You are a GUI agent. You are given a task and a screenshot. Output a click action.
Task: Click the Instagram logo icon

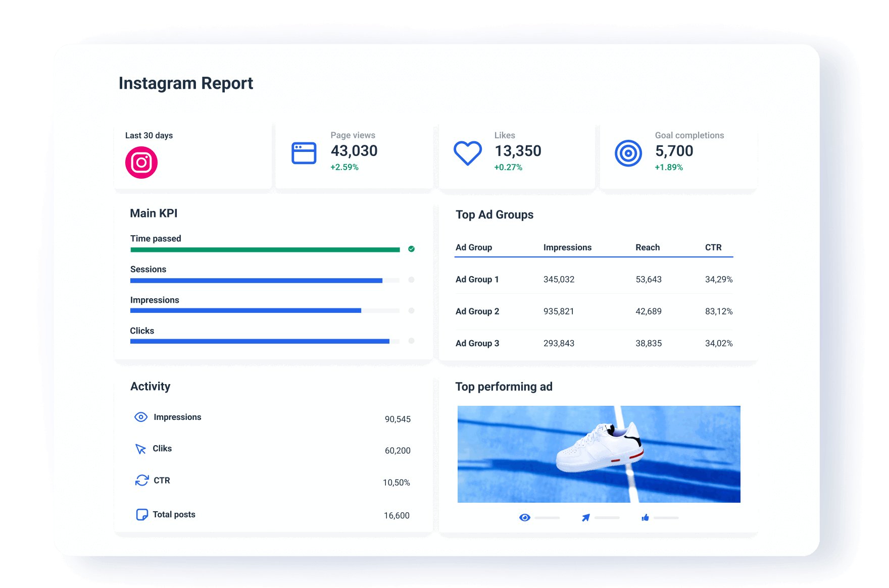pyautogui.click(x=141, y=162)
